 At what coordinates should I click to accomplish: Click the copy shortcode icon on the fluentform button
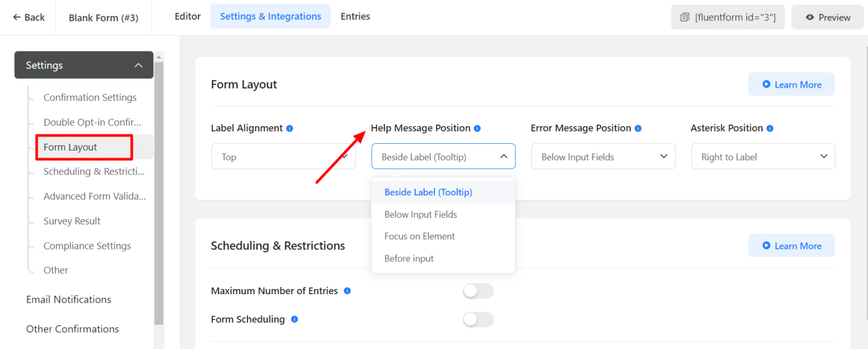[x=686, y=17]
